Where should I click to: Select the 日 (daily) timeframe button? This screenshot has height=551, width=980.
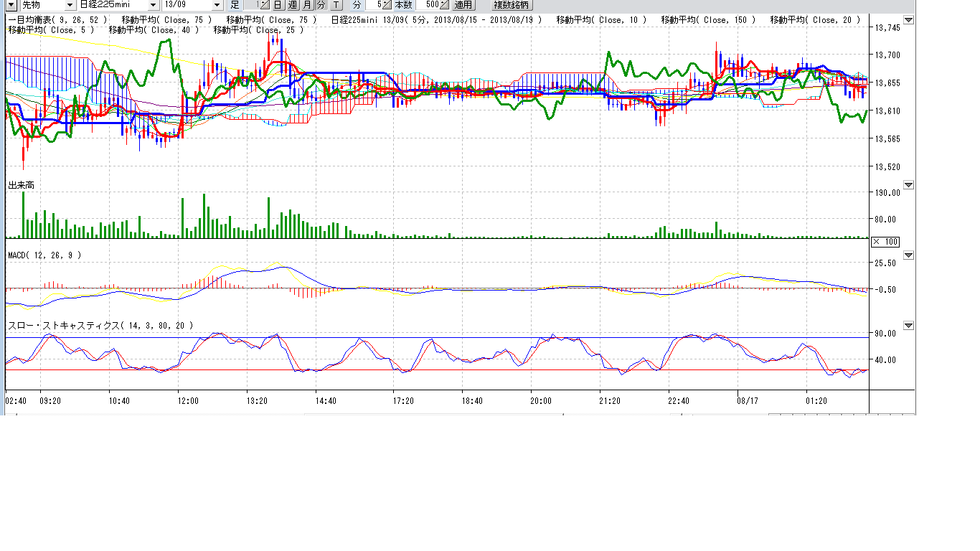click(x=278, y=5)
